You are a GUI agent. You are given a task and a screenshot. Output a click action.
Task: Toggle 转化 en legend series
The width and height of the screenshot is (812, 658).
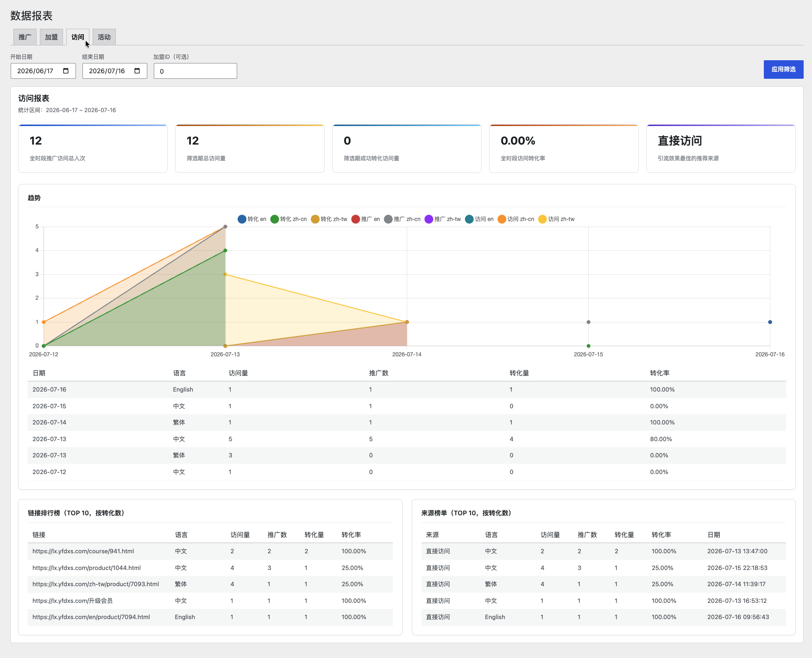click(x=252, y=219)
